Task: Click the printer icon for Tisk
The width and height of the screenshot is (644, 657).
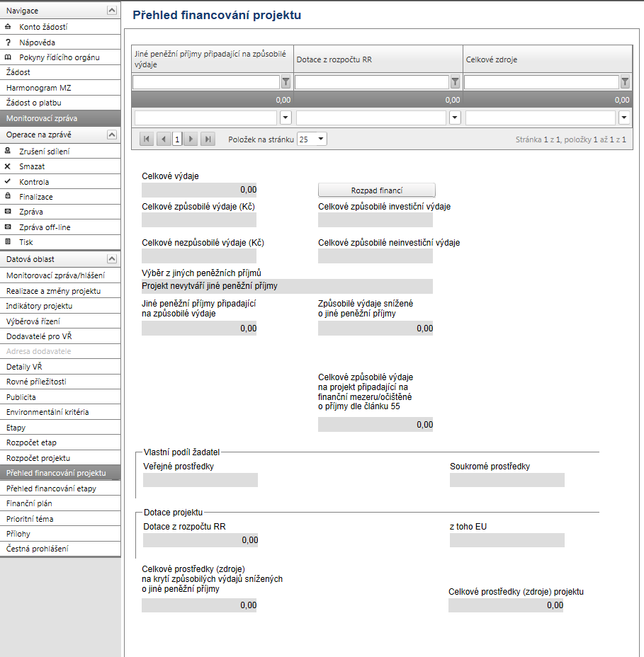Action: click(x=8, y=241)
